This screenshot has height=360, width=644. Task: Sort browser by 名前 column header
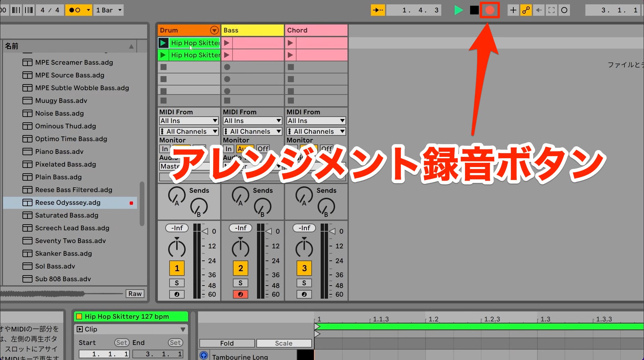tap(70, 46)
